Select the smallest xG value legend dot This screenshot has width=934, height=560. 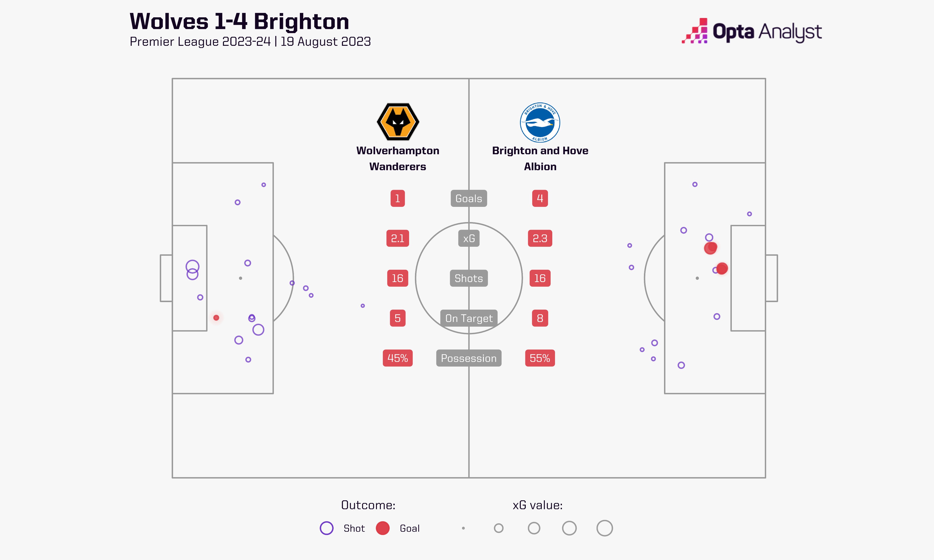pos(463,528)
